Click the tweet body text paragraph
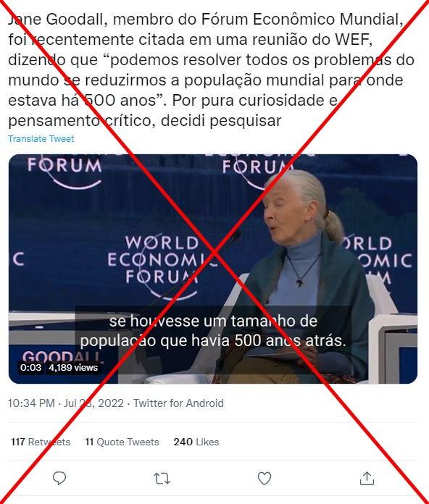The width and height of the screenshot is (429, 504). pos(211,70)
